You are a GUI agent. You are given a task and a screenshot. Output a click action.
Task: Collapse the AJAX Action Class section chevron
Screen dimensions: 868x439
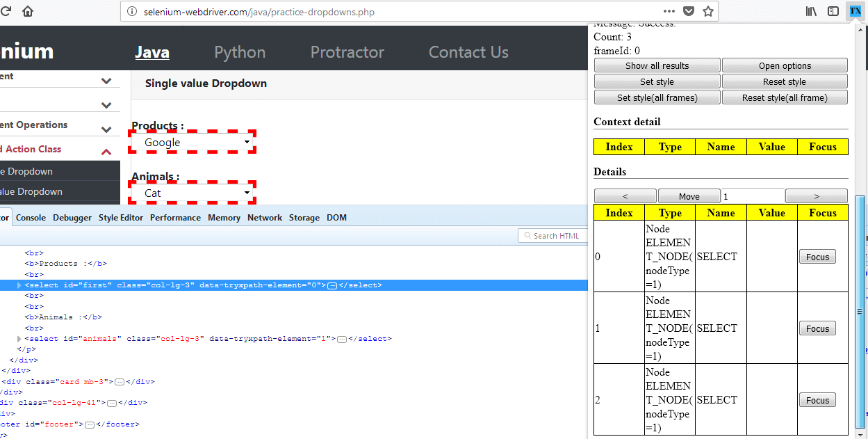106,148
